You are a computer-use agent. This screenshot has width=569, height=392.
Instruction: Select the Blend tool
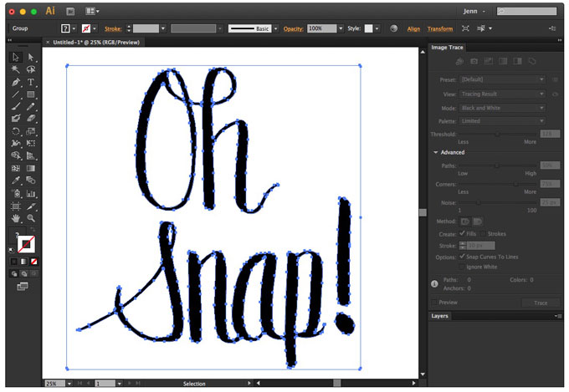(x=31, y=181)
